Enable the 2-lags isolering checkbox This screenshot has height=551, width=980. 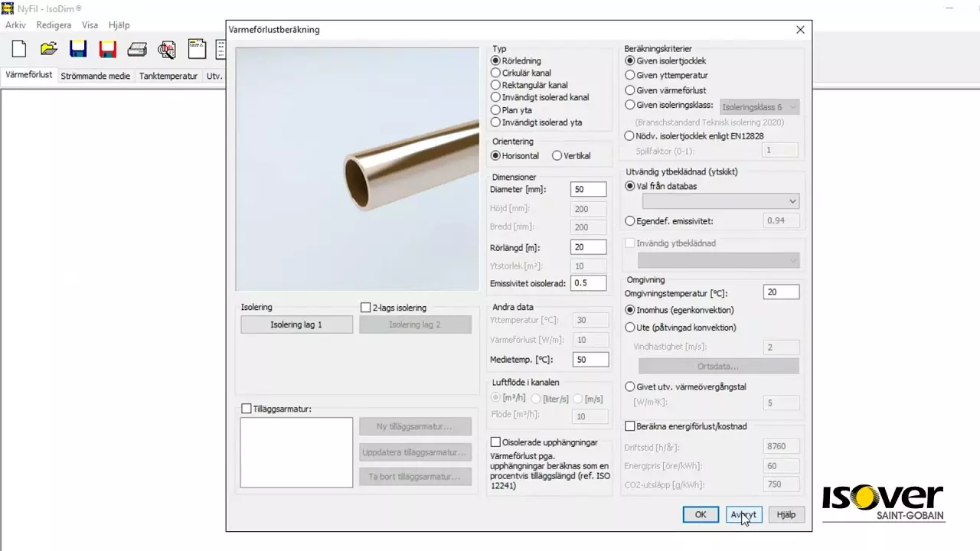[x=366, y=308]
